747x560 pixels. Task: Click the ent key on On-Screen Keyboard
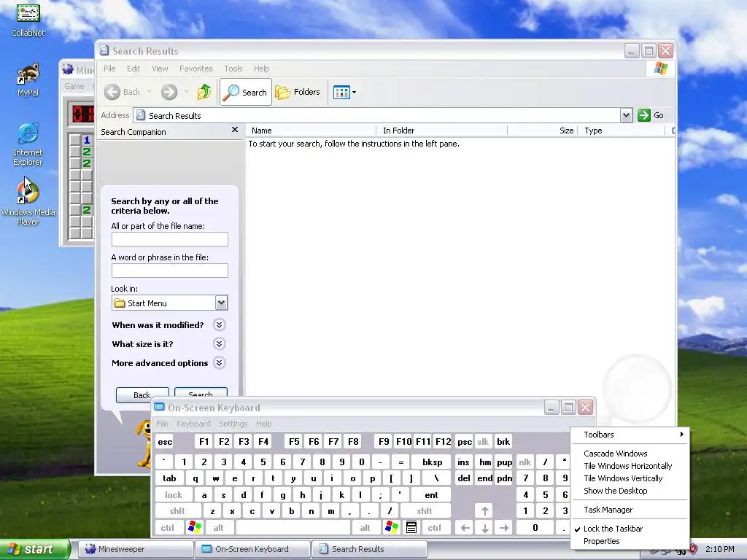(x=431, y=495)
